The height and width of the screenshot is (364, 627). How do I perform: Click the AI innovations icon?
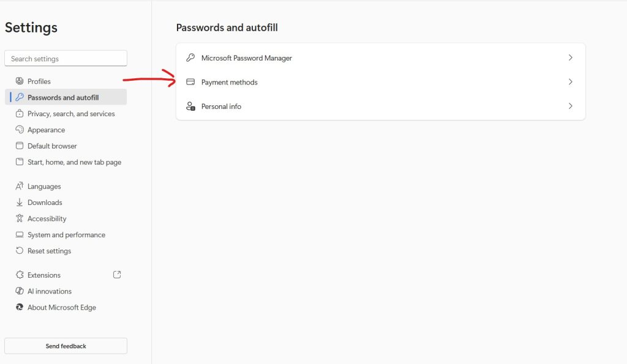pos(18,291)
